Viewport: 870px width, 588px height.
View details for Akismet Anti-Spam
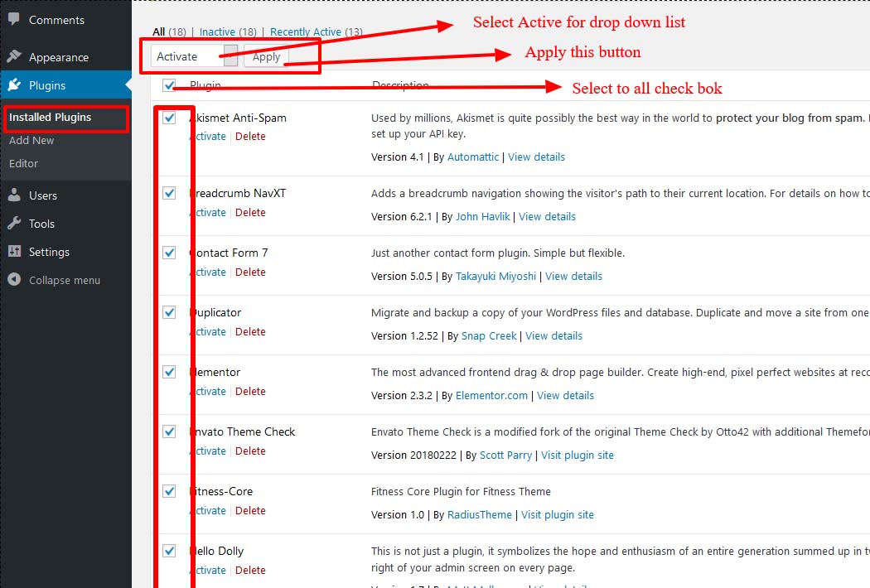(x=536, y=157)
